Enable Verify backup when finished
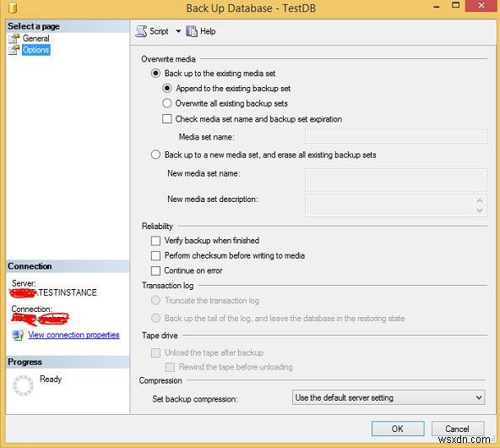This screenshot has width=500, height=448. (x=155, y=241)
